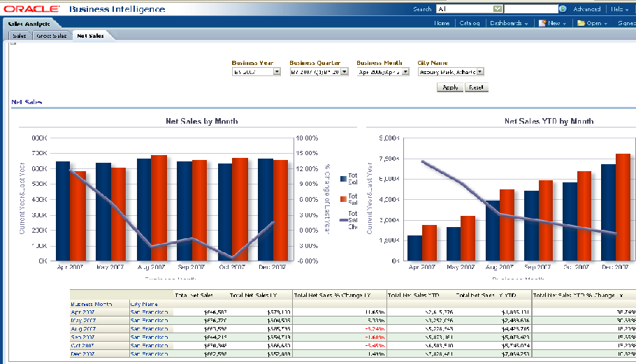
Task: Click the red -5.45% value in Oct 2007 row
Action: pyautogui.click(x=375, y=346)
